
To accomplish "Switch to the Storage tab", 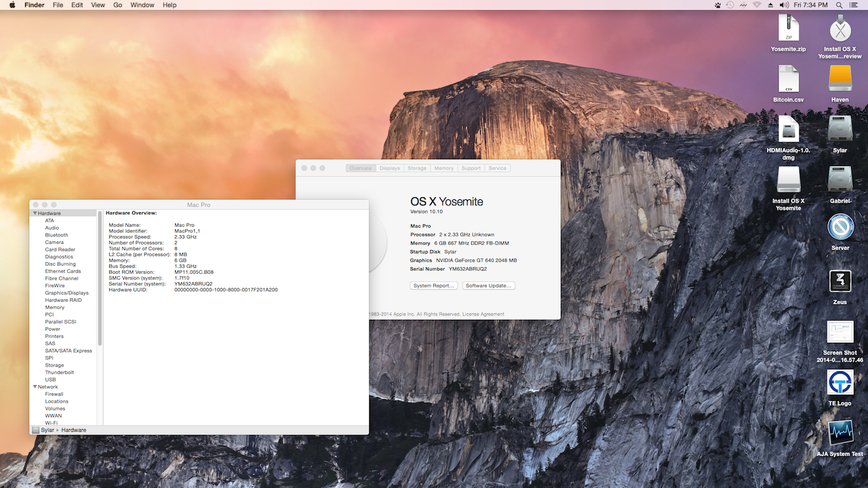I will point(417,168).
